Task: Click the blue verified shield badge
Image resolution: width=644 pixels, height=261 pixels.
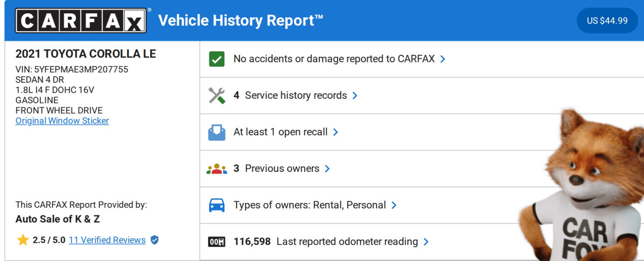Action: [155, 240]
